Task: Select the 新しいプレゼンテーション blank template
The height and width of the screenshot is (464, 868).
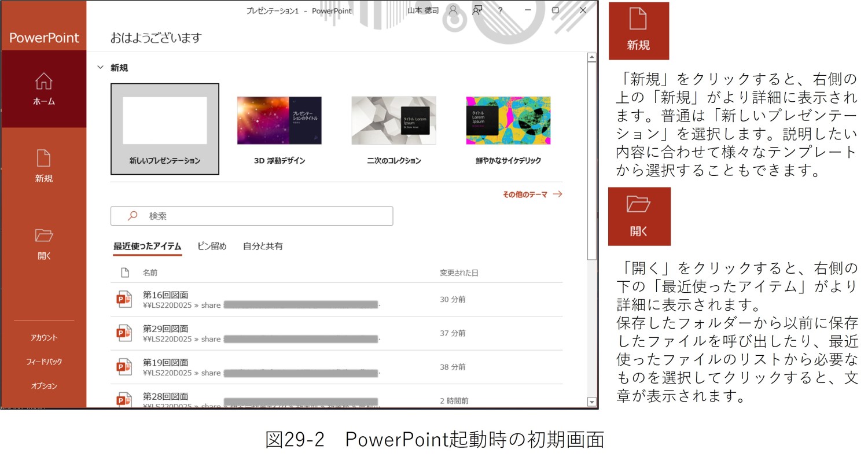Action: [165, 129]
